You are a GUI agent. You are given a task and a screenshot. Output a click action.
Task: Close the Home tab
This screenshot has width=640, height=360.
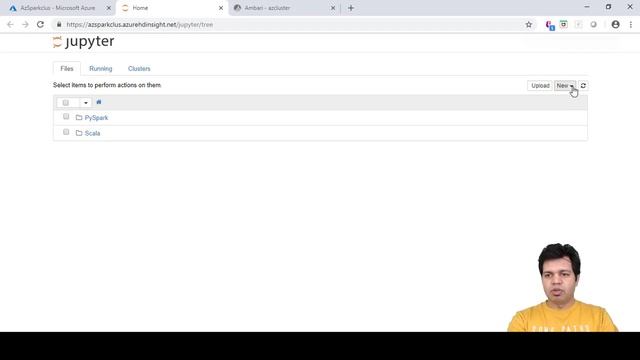pyautogui.click(x=221, y=8)
